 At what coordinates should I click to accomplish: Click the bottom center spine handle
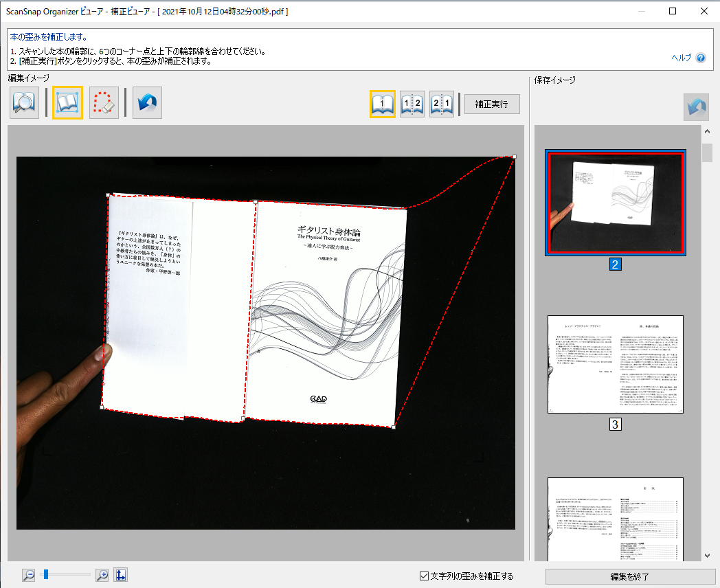[243, 418]
